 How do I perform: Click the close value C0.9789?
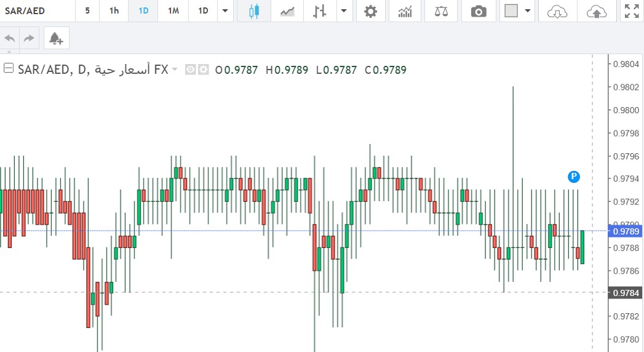pyautogui.click(x=385, y=70)
